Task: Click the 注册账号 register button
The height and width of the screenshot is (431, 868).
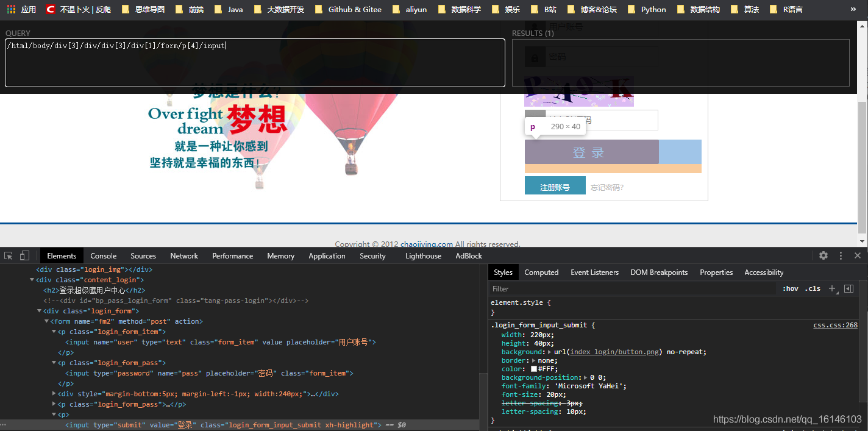Action: pos(555,185)
